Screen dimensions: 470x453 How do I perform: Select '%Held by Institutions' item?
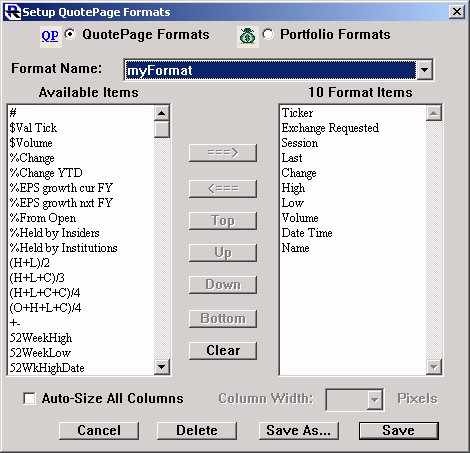81,248
